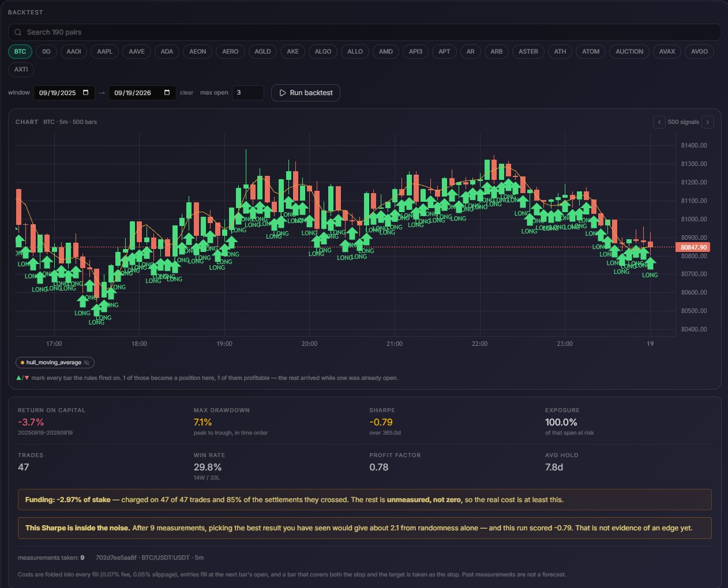Toggle hull_moving_average visibility eye icon
728x588 pixels.
click(x=87, y=363)
